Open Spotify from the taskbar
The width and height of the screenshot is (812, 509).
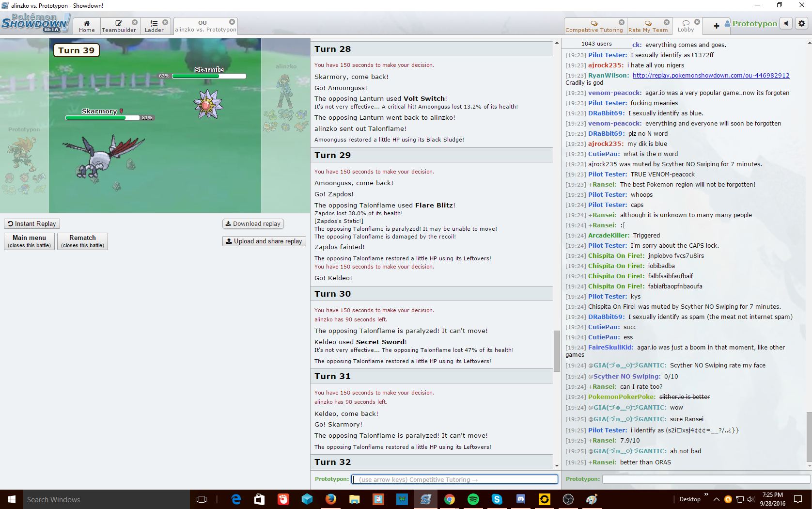point(473,499)
